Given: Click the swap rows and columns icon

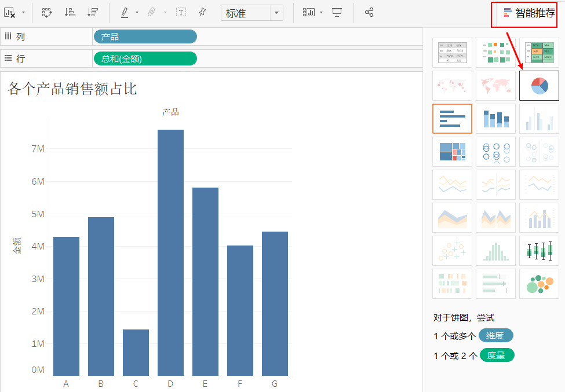Looking at the screenshot, I should [x=47, y=12].
